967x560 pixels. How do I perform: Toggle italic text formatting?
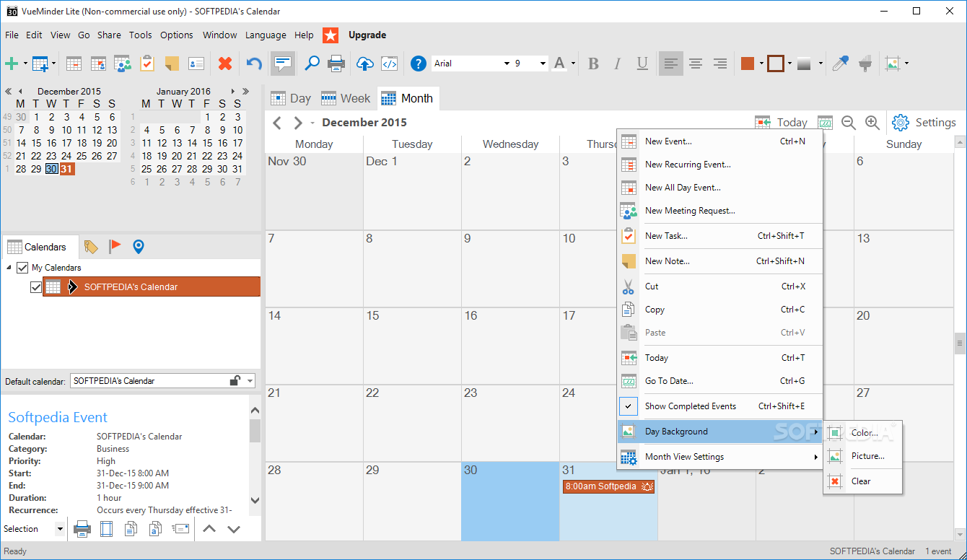[x=617, y=64]
